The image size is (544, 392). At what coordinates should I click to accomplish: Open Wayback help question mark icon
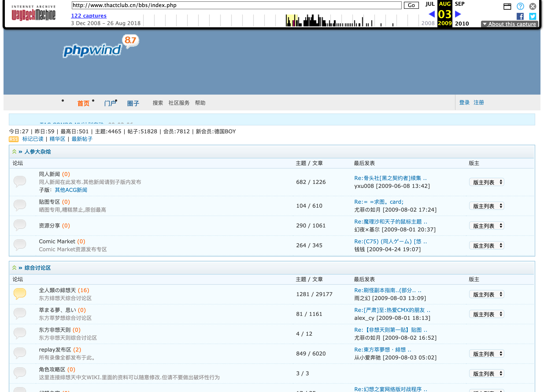point(520,6)
